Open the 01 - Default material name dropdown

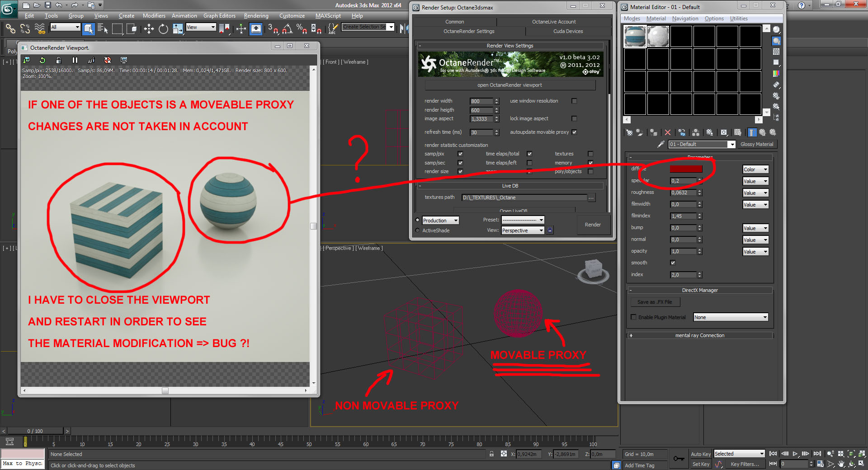[702, 144]
